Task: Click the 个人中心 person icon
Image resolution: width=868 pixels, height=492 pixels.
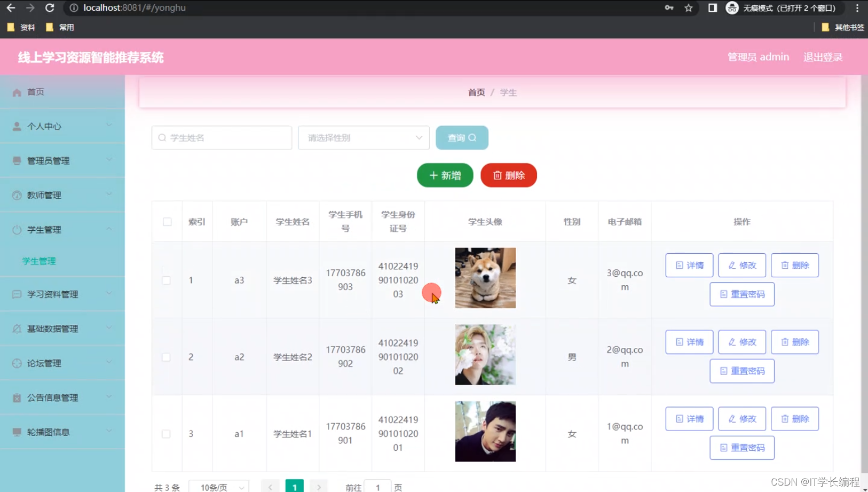Action: click(16, 126)
